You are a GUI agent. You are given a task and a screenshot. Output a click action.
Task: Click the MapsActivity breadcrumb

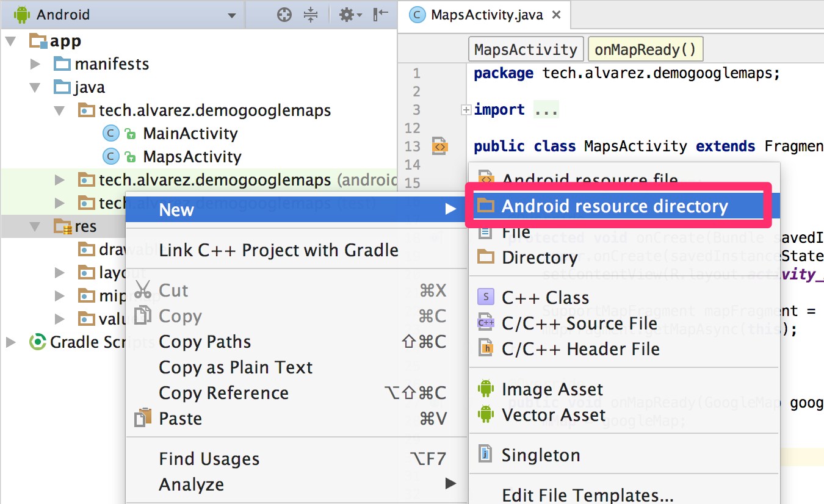click(x=526, y=50)
